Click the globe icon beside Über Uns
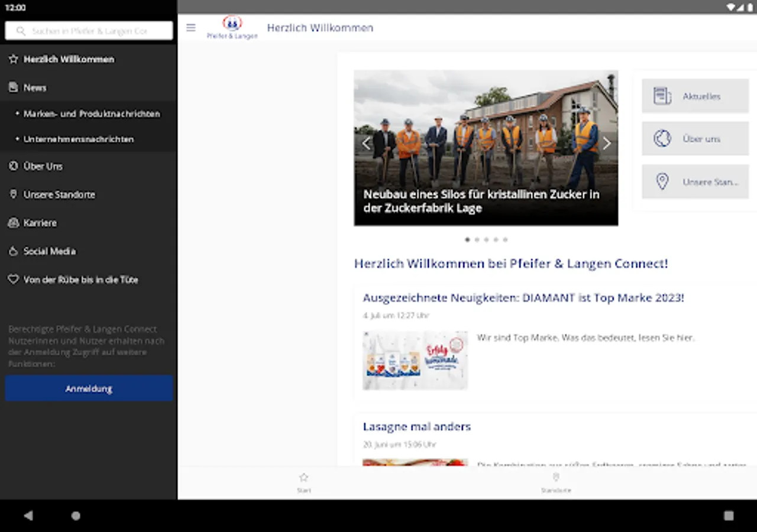Image resolution: width=757 pixels, height=532 pixels. 13,166
